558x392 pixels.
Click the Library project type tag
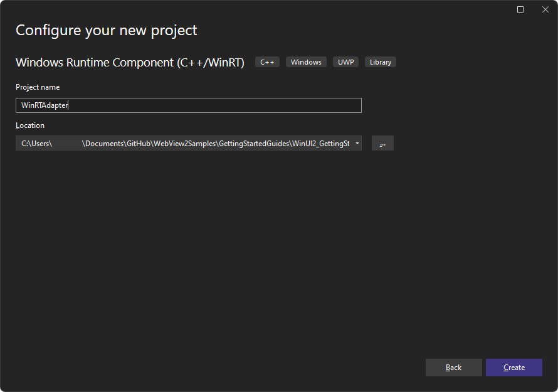[380, 61]
